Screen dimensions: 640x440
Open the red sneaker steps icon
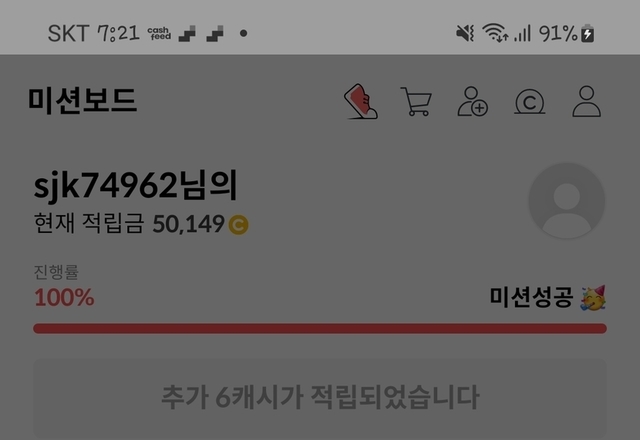(x=361, y=101)
